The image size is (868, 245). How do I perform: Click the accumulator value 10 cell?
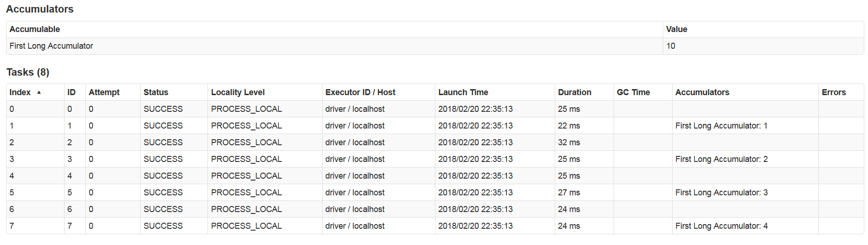click(x=671, y=46)
